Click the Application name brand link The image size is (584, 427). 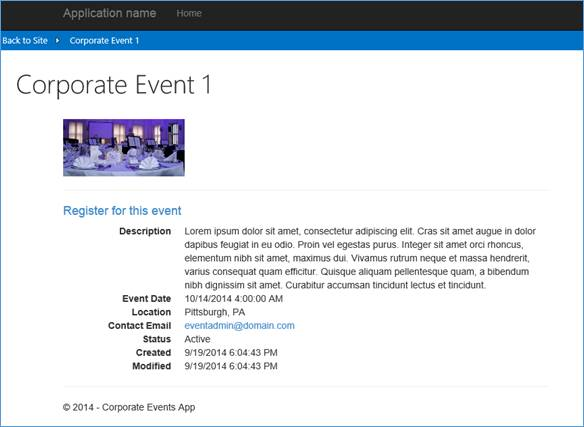tap(110, 13)
